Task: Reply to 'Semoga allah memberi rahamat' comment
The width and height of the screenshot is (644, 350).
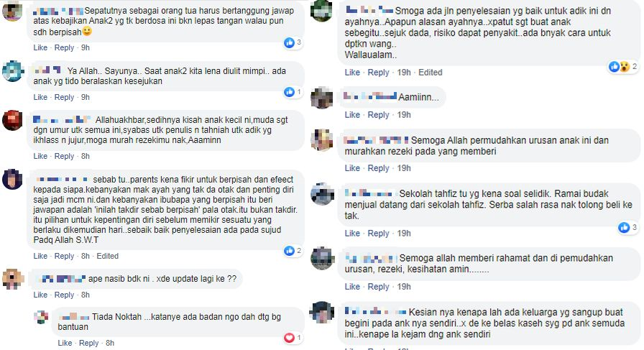Action: coord(378,287)
